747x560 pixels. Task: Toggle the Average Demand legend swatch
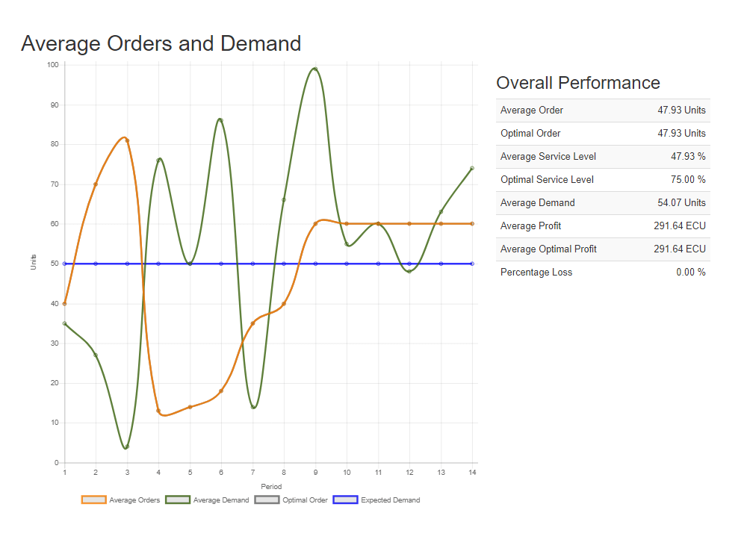pyautogui.click(x=178, y=500)
